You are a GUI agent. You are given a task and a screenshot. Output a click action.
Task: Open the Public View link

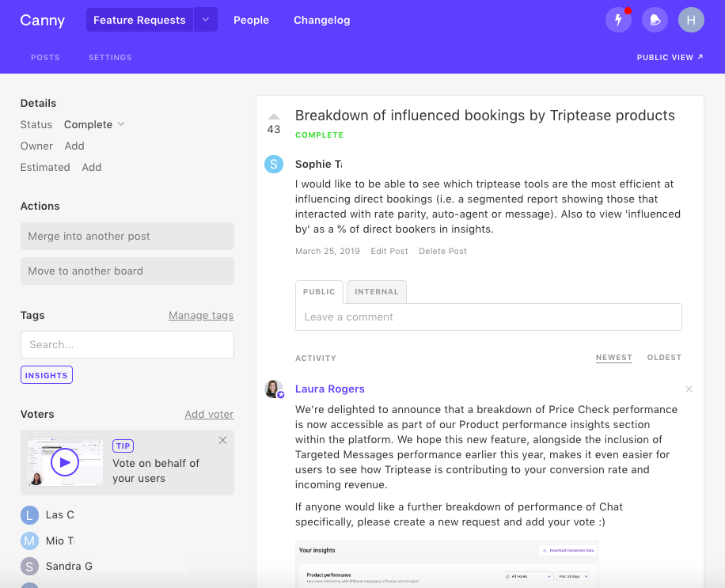point(670,57)
